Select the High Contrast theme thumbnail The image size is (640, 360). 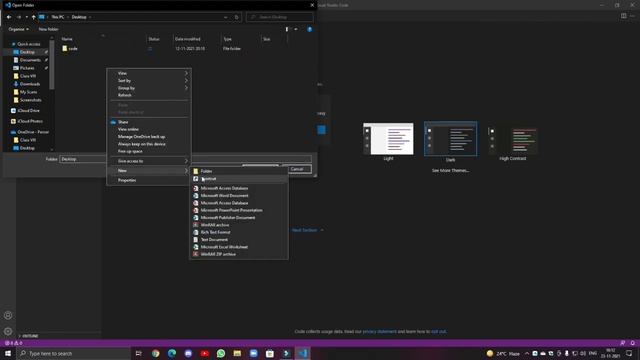513,140
